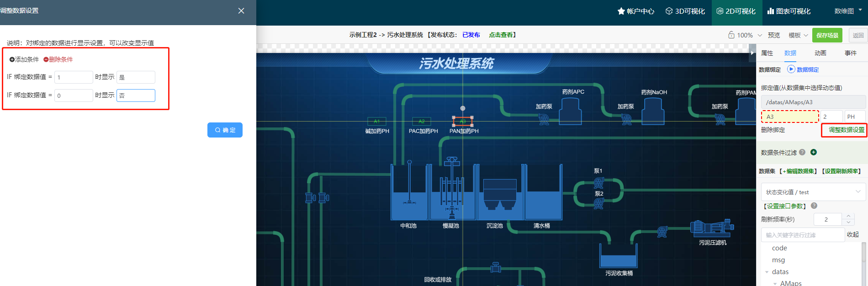Click help icon next to 数据条件过滤
Screen dimensions: 868x286
click(x=802, y=152)
